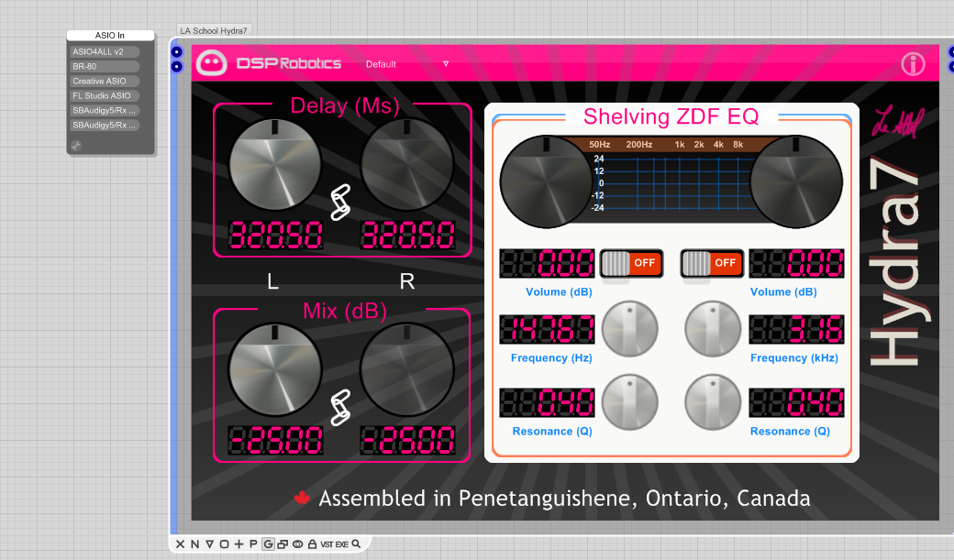Viewport: 954px width, 560px height.
Task: Click the large left EQ volume knob
Action: [546, 181]
